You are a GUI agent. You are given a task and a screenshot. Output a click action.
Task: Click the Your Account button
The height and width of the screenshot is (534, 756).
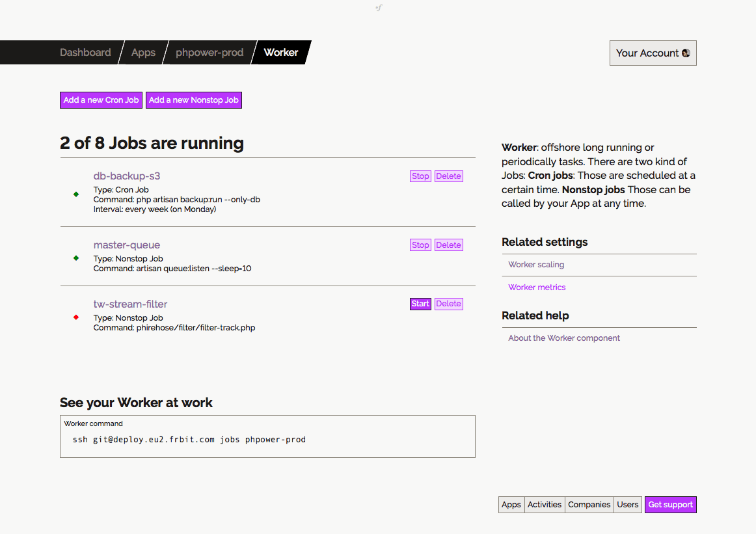653,53
